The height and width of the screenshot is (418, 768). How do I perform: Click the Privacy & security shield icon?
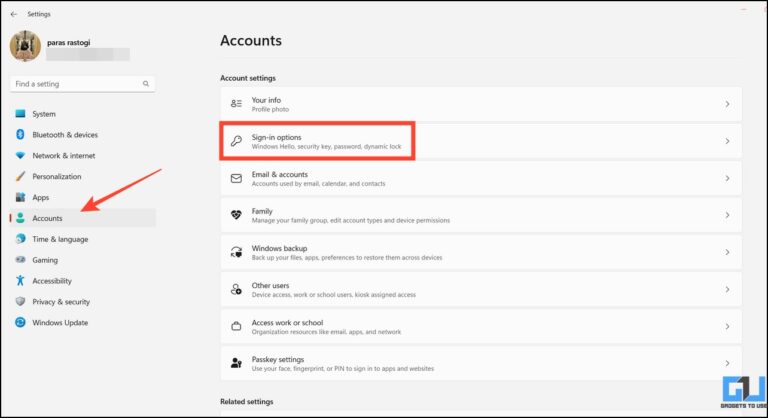(20, 302)
